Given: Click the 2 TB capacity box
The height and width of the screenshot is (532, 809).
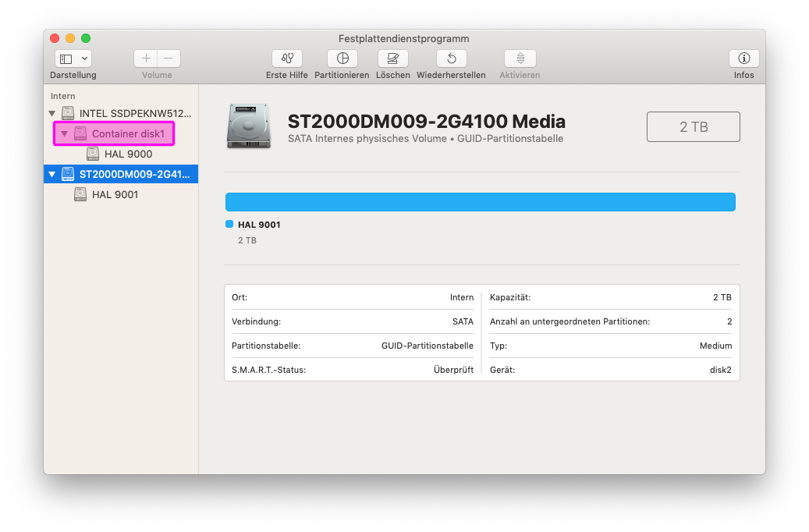Looking at the screenshot, I should 693,126.
